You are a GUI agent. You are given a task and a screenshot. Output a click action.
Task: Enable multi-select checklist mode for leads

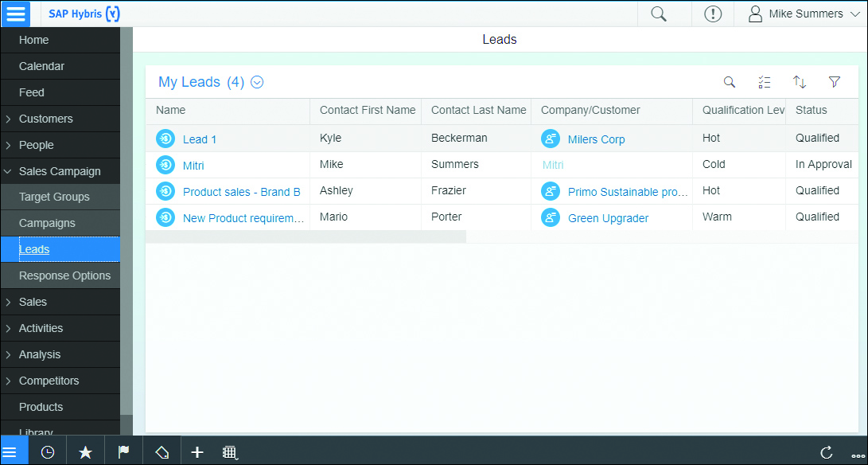coord(764,82)
